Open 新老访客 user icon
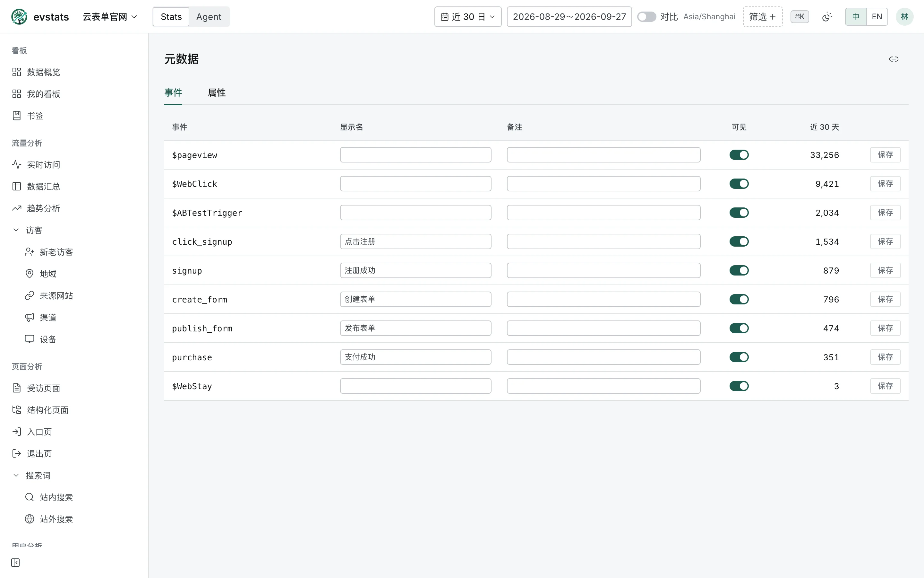 pos(30,252)
